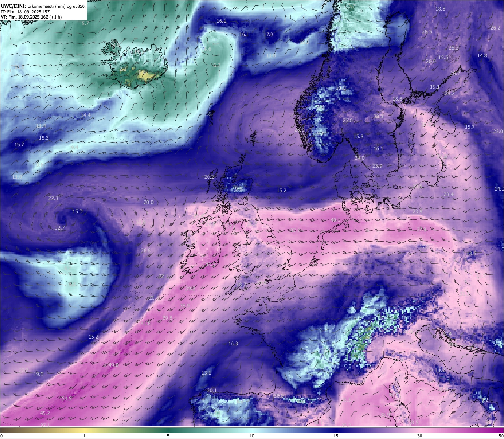Click the map value 15.3
The width and height of the screenshot is (504, 439).
(x=44, y=138)
